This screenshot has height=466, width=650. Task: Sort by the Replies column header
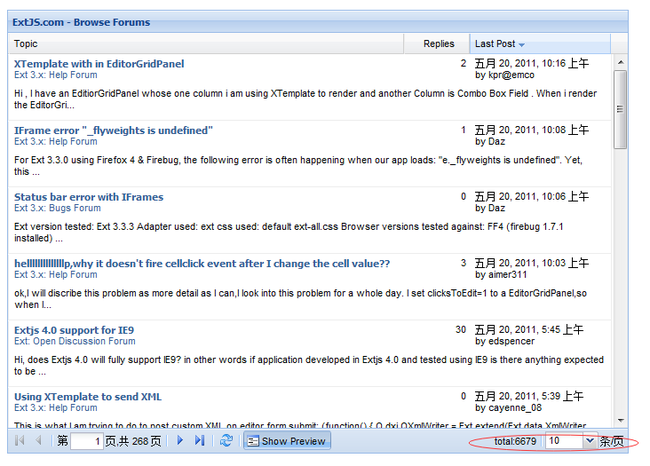pyautogui.click(x=437, y=44)
